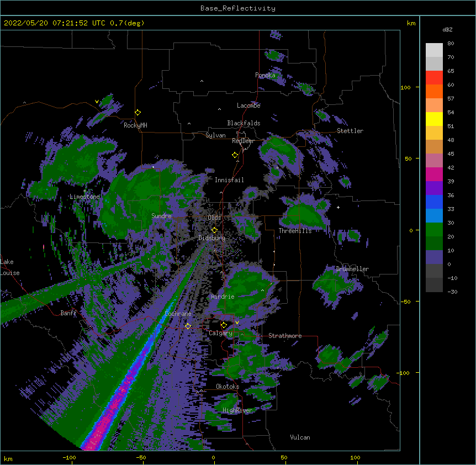476x465 pixels.
Task: Click the Cochrane city label
Action: (x=178, y=314)
